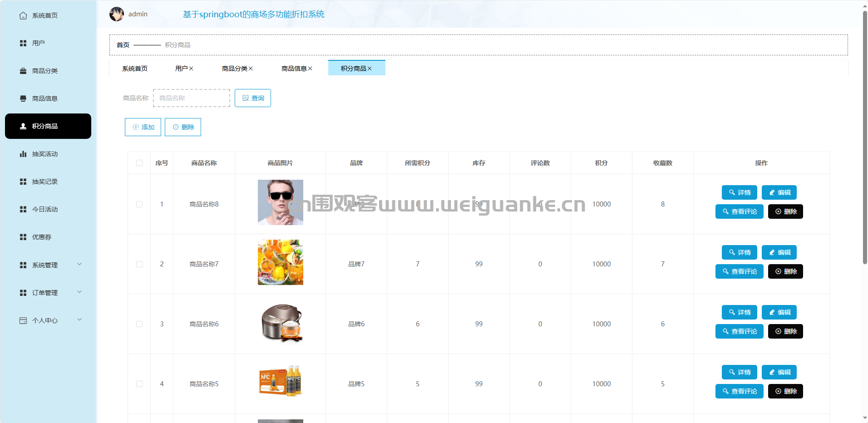This screenshot has height=423, width=868.
Task: Check the checkbox for row 商品名称7
Action: 139,264
